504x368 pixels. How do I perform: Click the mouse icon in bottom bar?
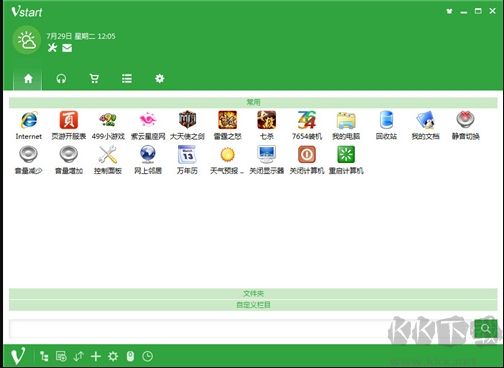pos(130,356)
